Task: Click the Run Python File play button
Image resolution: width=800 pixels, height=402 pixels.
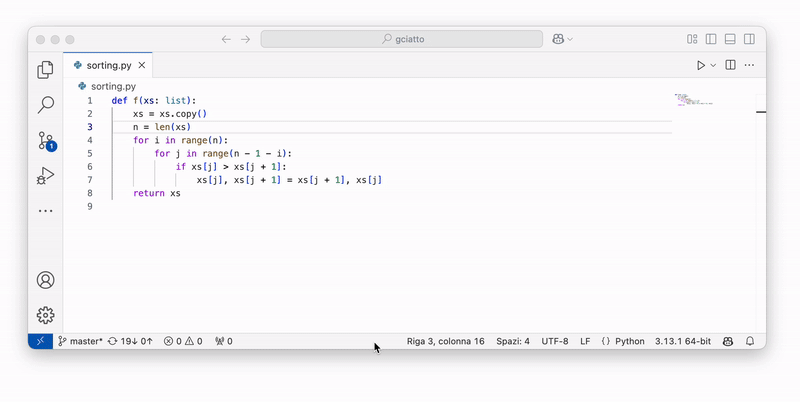Action: [701, 65]
